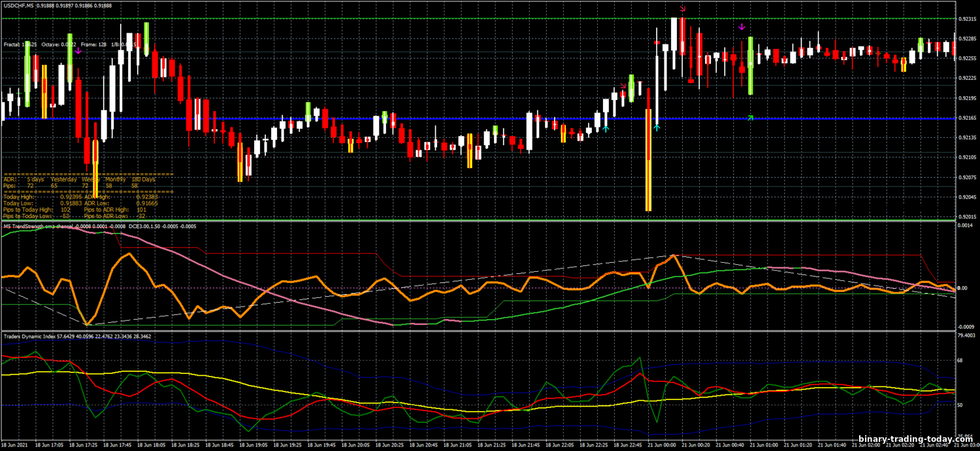The width and height of the screenshot is (980, 451).
Task: Click the Fractal label on the chart
Action: tap(20, 44)
